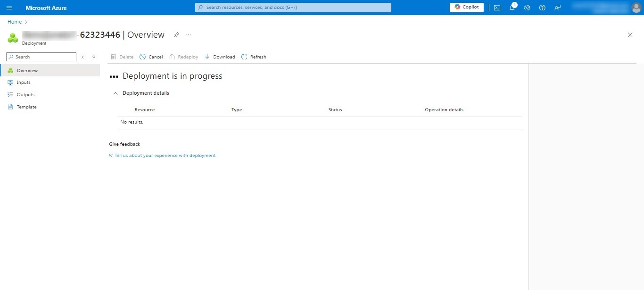Open Cloud Shell from the top bar
The width and height of the screenshot is (644, 290).
(x=497, y=8)
